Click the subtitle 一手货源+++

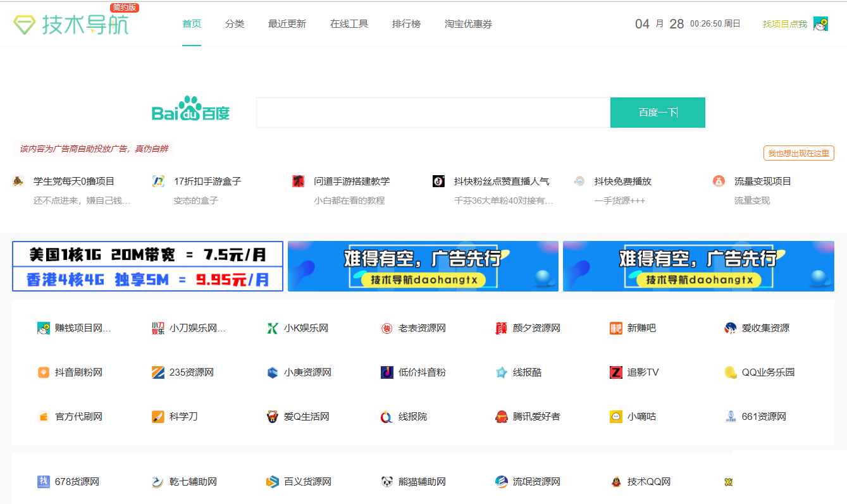coord(620,201)
